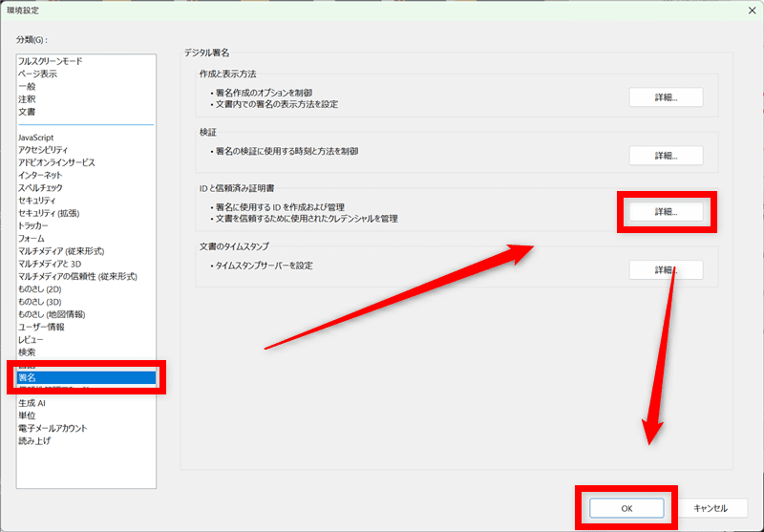Image resolution: width=764 pixels, height=532 pixels.
Task: Confirm settings with OK button
Action: 626,508
